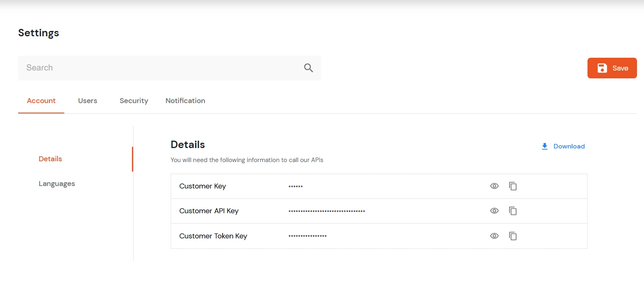This screenshot has width=644, height=292.
Task: Click the save disk icon on Save button
Action: tap(602, 68)
